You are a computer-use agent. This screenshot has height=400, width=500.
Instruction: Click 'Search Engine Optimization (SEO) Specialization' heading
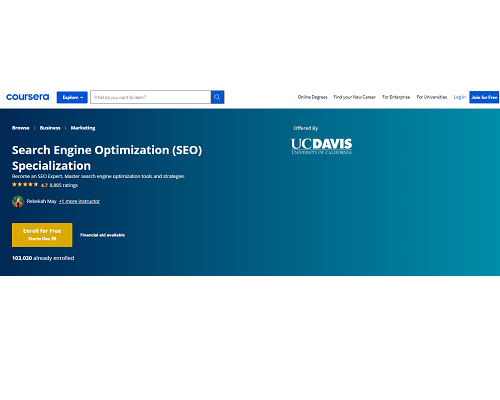pos(107,158)
